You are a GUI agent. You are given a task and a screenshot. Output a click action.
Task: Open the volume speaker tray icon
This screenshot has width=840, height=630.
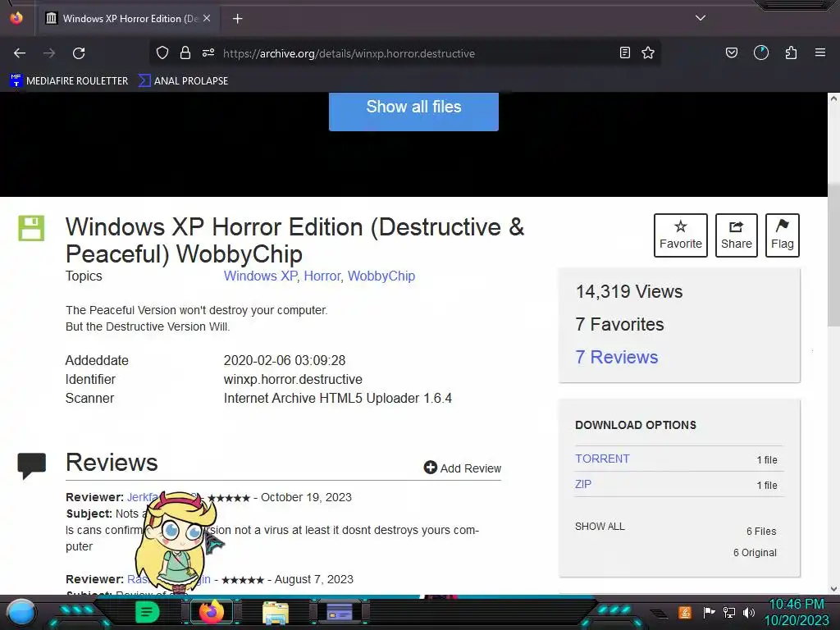[748, 612]
